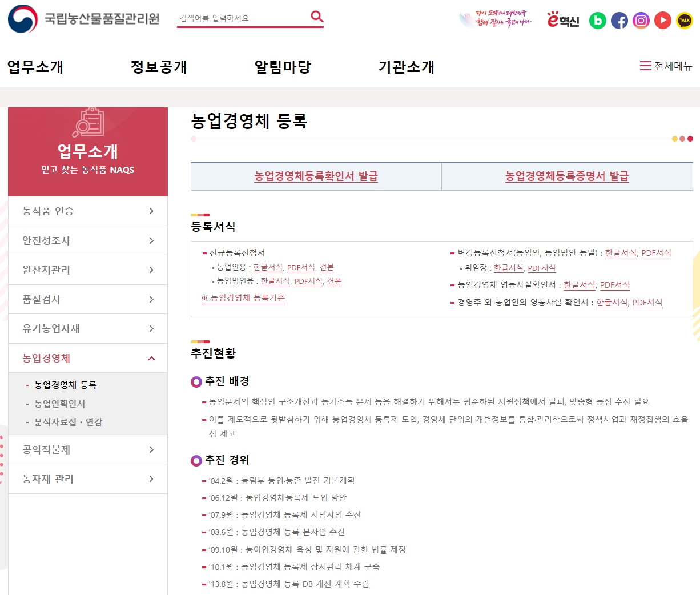The image size is (700, 595).
Task: Expand 농식품 인증 sidebar chevron
Action: (151, 211)
